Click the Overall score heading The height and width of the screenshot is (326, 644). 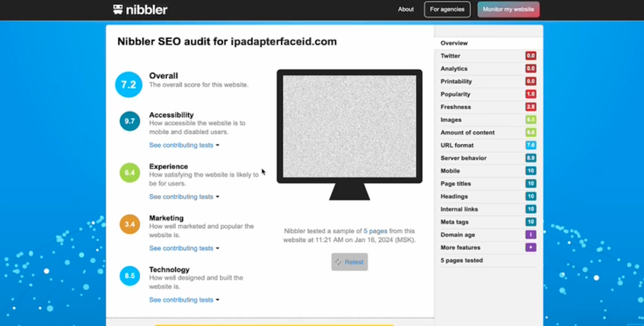(x=163, y=76)
